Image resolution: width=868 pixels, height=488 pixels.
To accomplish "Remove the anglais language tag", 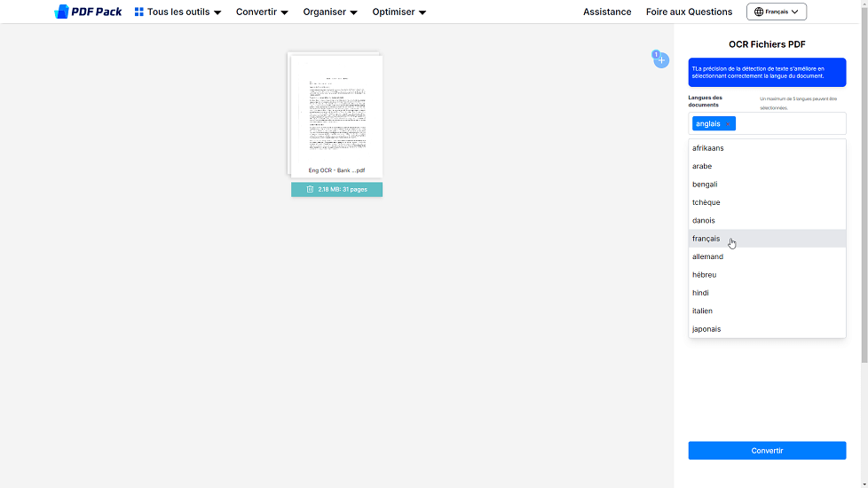I will pyautogui.click(x=729, y=124).
